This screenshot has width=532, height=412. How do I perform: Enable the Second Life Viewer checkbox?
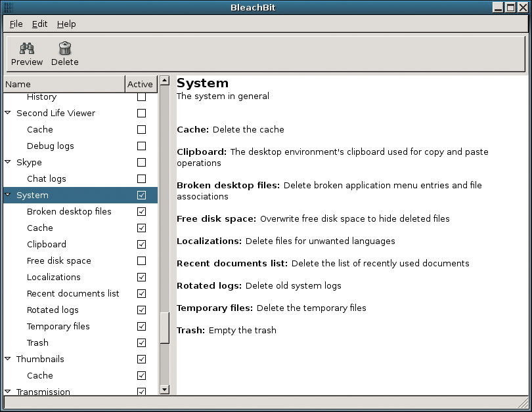[141, 113]
